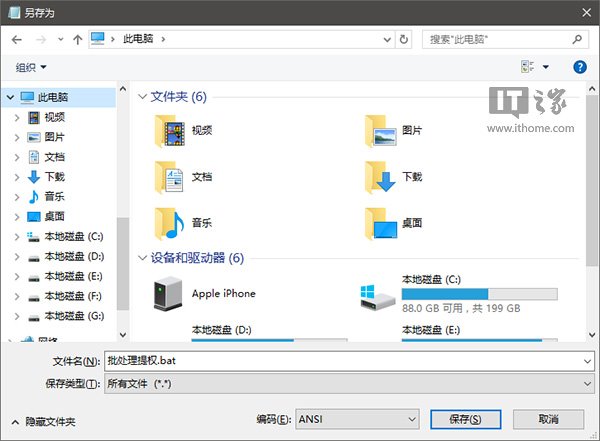Open the Pictures (图片) folder in main pane

coord(382,130)
